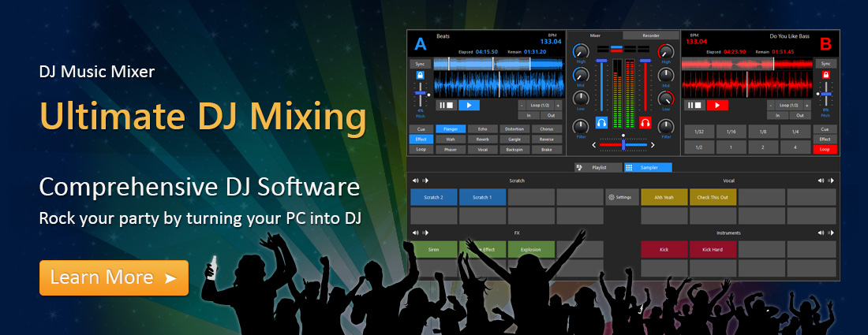Decrease Deck B loop length with minus
Screen dimensions: 868x335
[x=771, y=105]
